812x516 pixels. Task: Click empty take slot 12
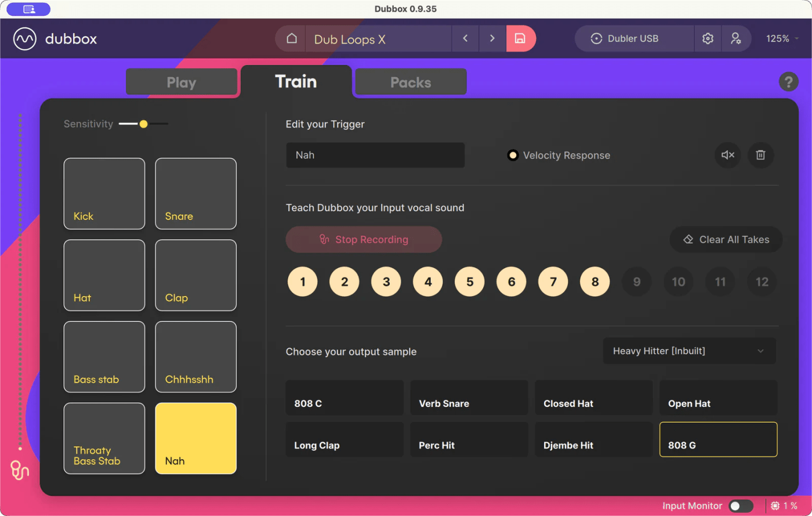point(762,282)
